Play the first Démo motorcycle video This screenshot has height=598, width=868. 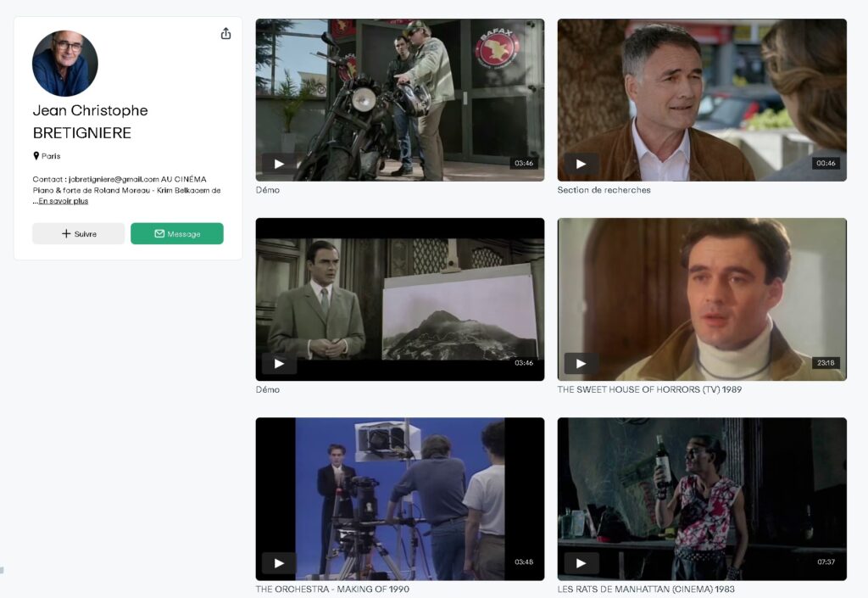coord(279,164)
